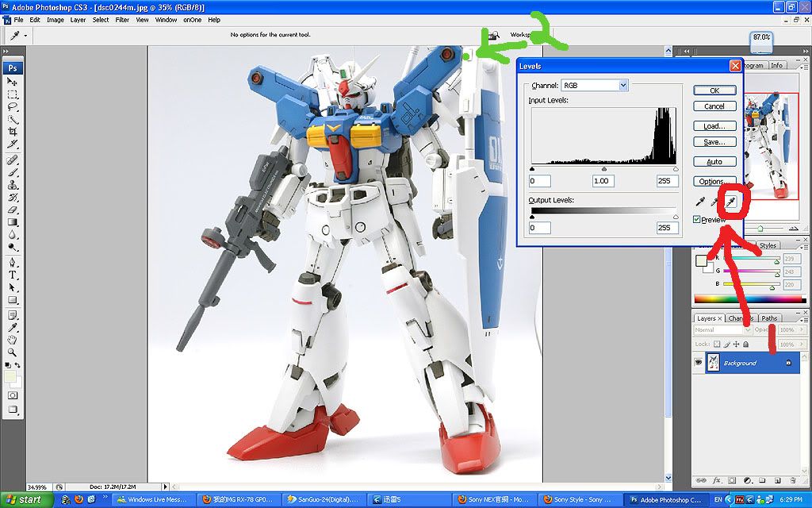The width and height of the screenshot is (812, 508).
Task: Select the Brush tool
Action: pyautogui.click(x=12, y=172)
